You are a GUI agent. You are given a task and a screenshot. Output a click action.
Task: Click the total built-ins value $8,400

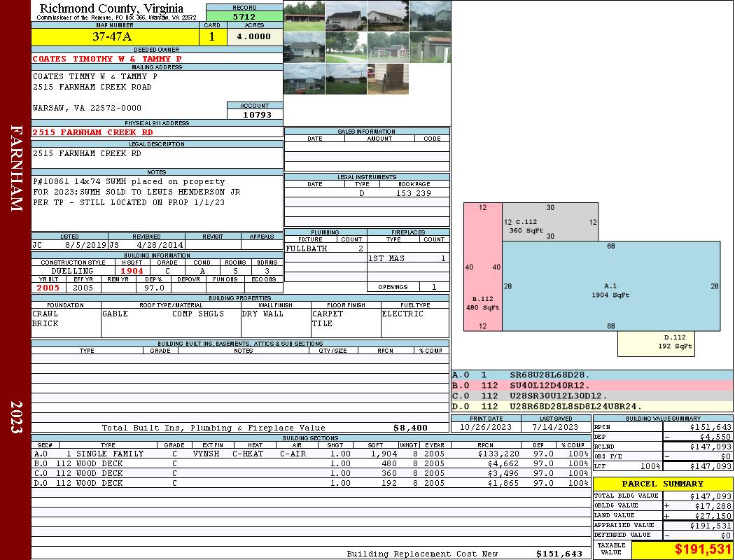[x=410, y=428]
